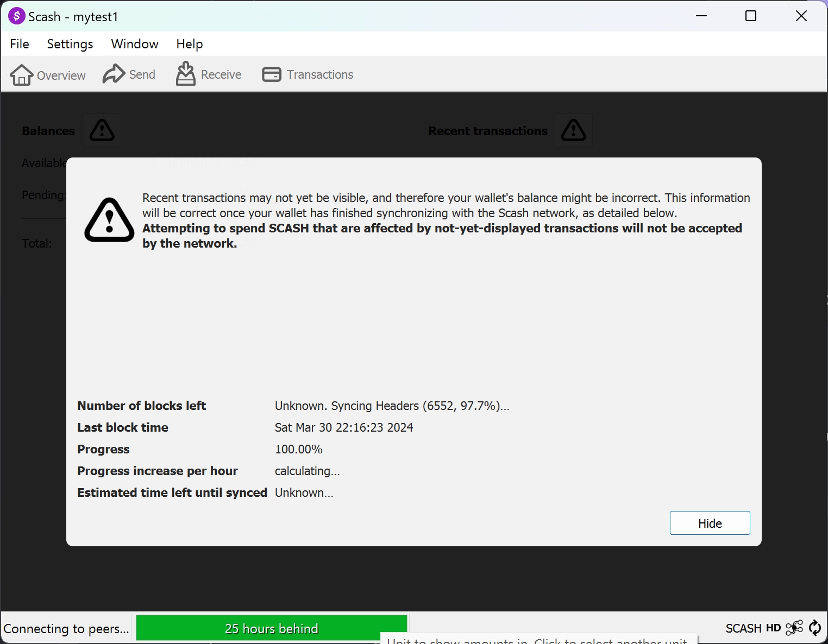The height and width of the screenshot is (644, 828).
Task: Click the 'Estimated time left until synced' label
Action: tap(172, 493)
